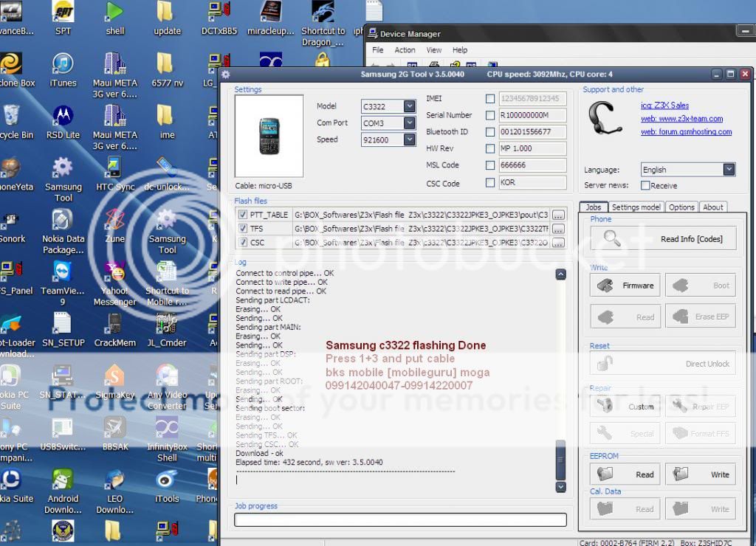Open the shell desktop icon
This screenshot has width=756, height=546.
pos(114,18)
